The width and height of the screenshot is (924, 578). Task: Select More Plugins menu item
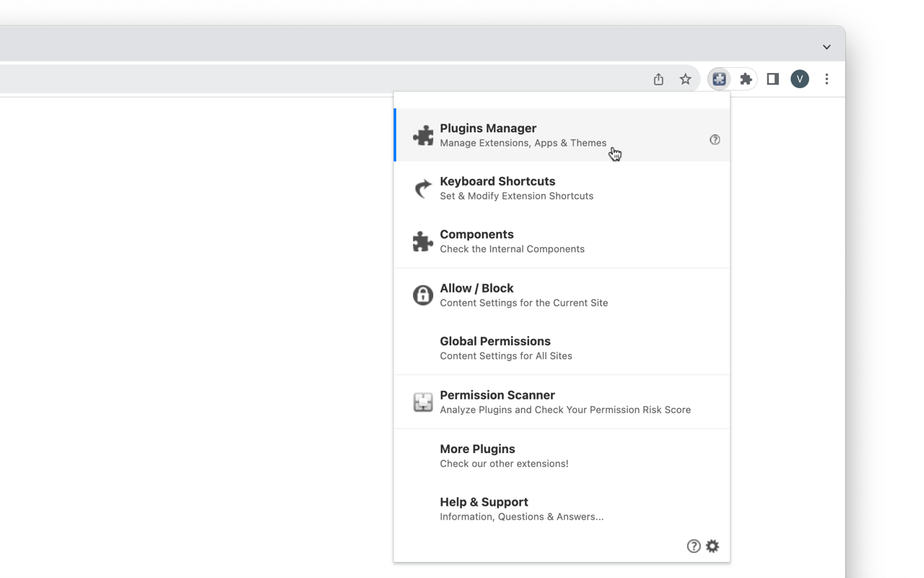point(478,455)
